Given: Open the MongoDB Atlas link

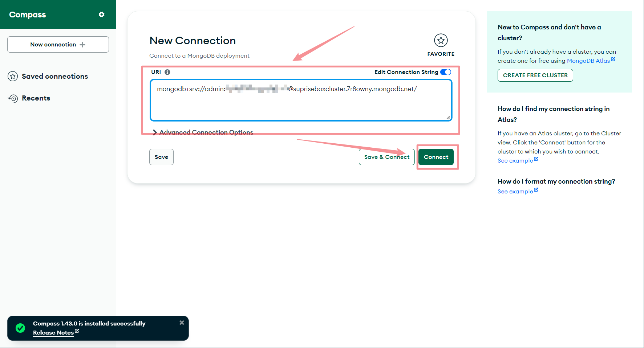Looking at the screenshot, I should click(591, 61).
